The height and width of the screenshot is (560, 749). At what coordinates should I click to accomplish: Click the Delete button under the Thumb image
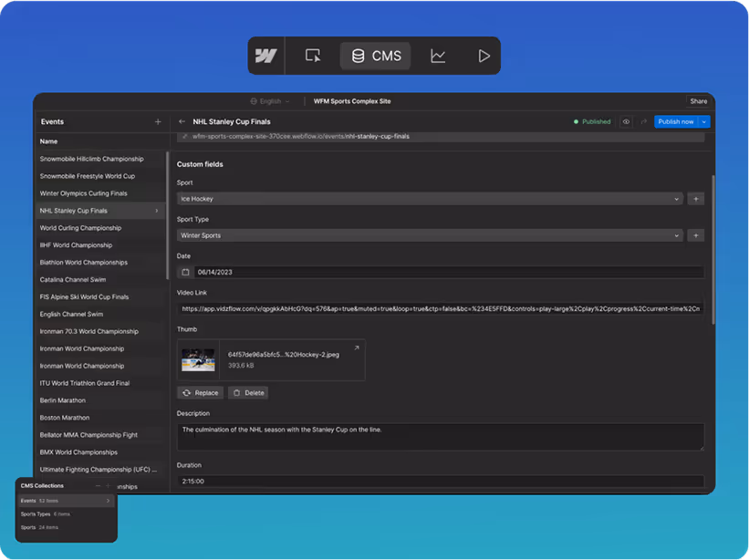248,393
